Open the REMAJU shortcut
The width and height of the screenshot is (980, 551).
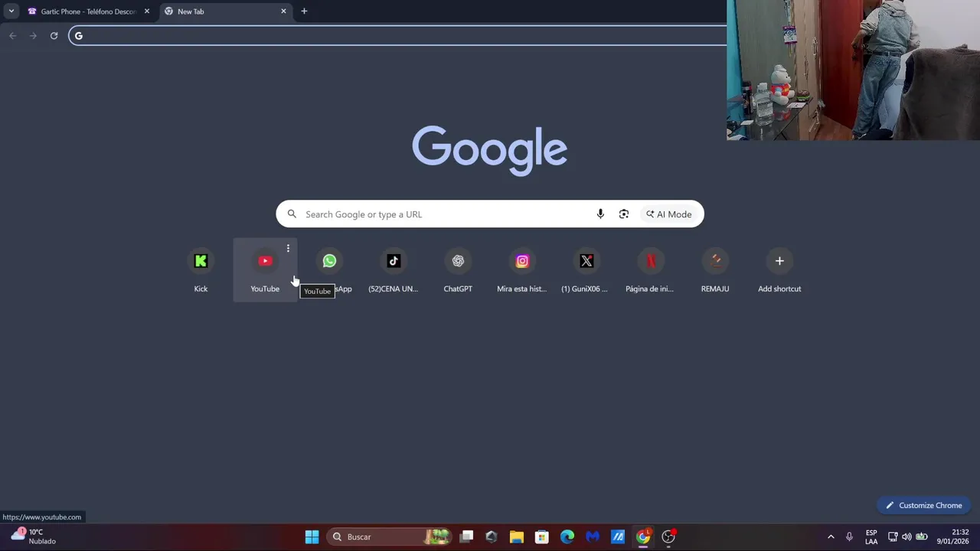715,270
